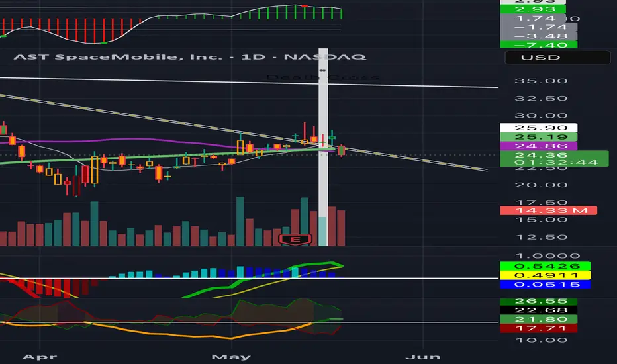The width and height of the screenshot is (617, 364).
Task: Select the 25.19 green price label
Action: 538,137
